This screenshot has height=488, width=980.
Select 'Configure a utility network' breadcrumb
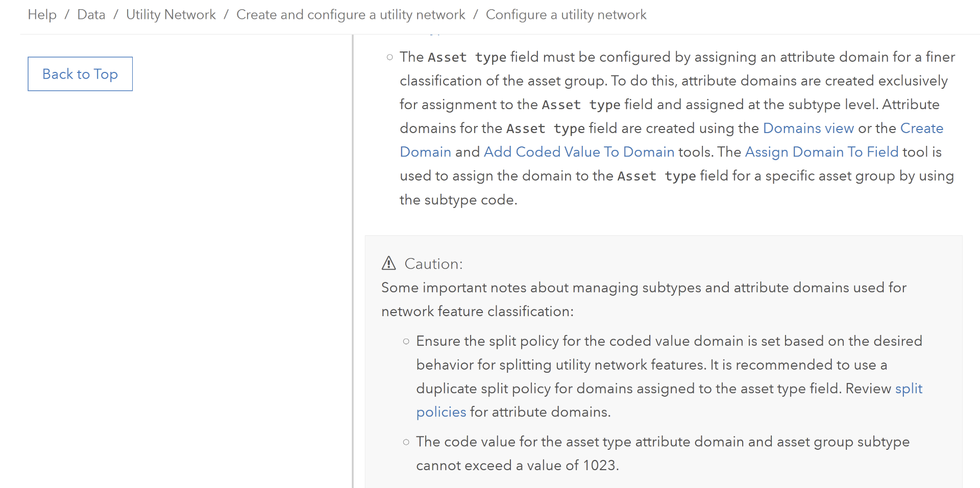566,15
